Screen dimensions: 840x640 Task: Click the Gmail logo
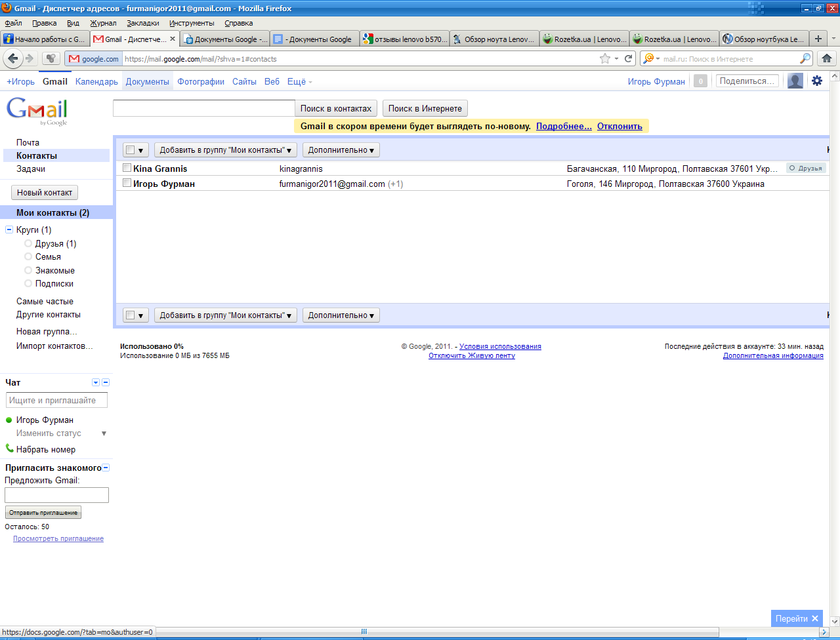[x=37, y=111]
